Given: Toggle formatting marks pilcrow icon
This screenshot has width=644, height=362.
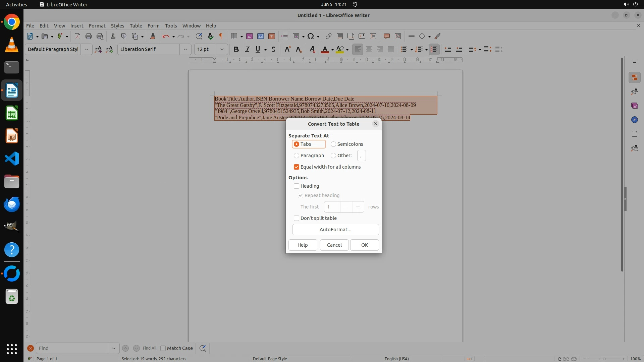Looking at the screenshot, I should click(x=221, y=36).
